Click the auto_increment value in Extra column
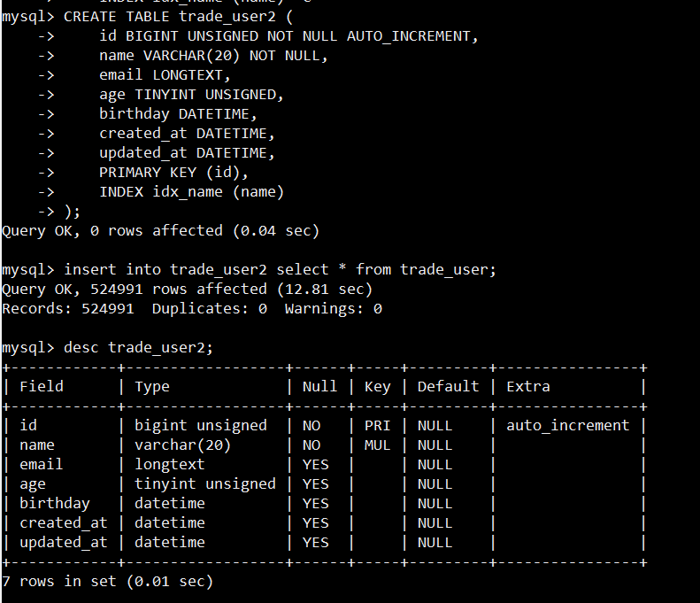This screenshot has height=603, width=700. point(567,425)
